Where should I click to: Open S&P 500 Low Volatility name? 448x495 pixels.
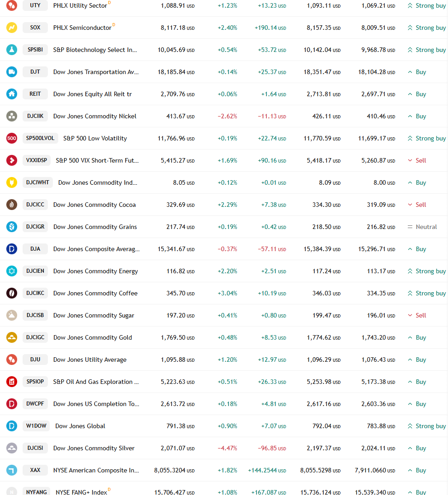click(95, 138)
